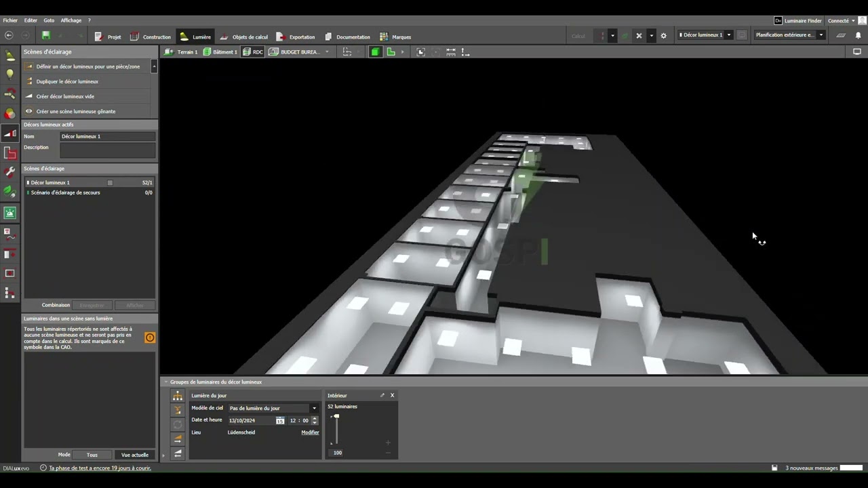
Task: Open the test phase 19 days link
Action: click(100, 468)
